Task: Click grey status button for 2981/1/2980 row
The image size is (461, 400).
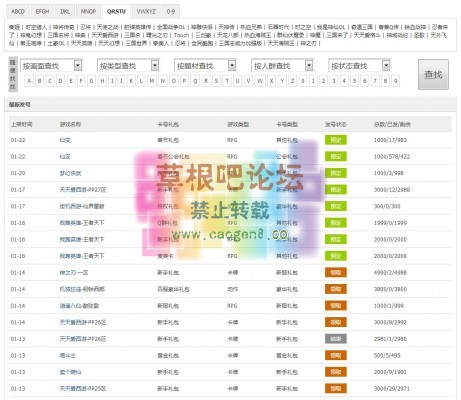Action: click(x=336, y=339)
